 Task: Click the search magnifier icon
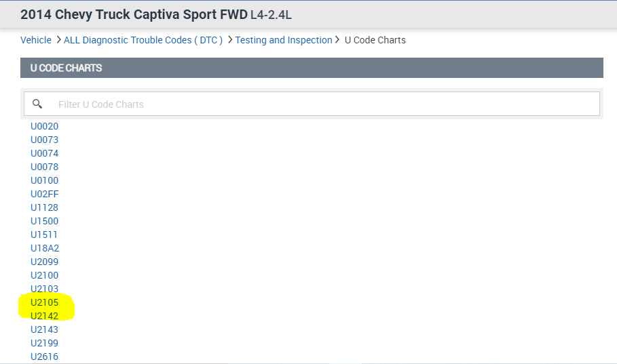pos(37,104)
